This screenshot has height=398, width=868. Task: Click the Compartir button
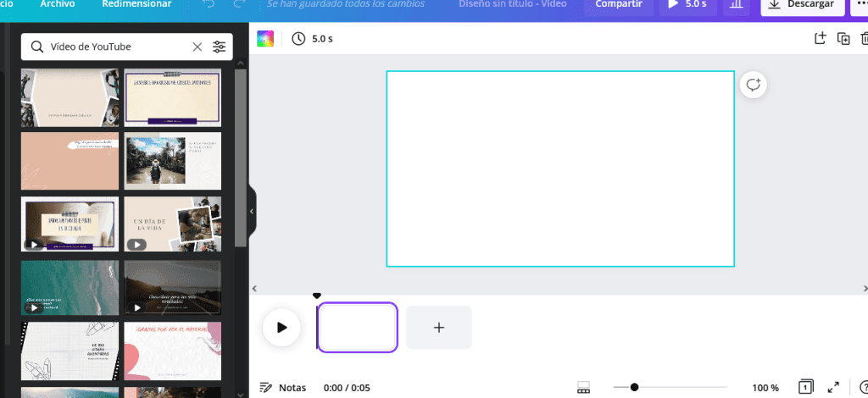pos(619,4)
